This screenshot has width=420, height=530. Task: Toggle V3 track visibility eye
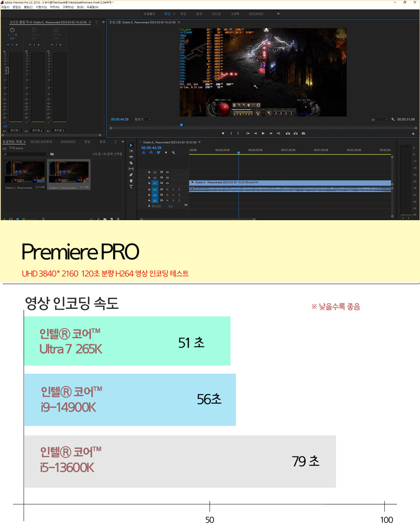pos(168,172)
